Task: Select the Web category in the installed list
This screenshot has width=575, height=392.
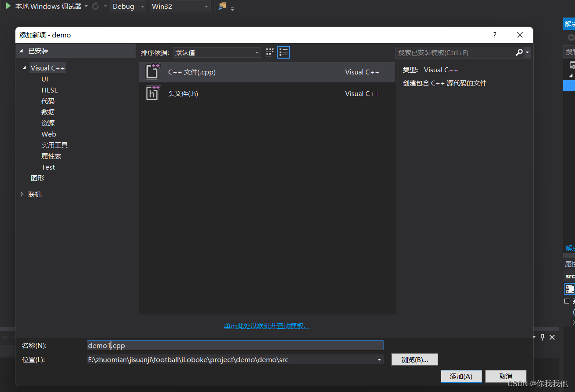Action: point(48,134)
